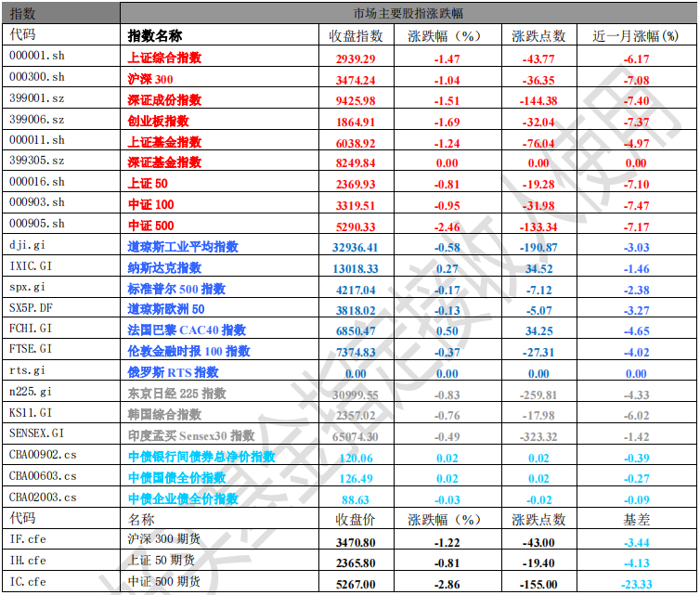
Task: Select code cell 000001.sh
Action: [x=37, y=58]
